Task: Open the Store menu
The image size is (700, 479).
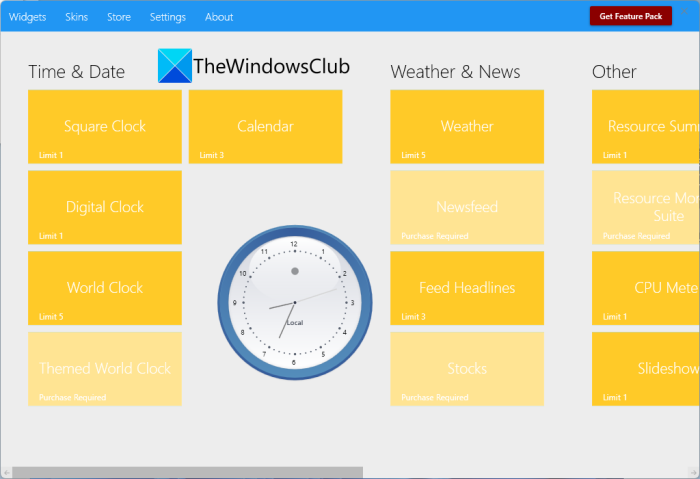Action: [119, 17]
